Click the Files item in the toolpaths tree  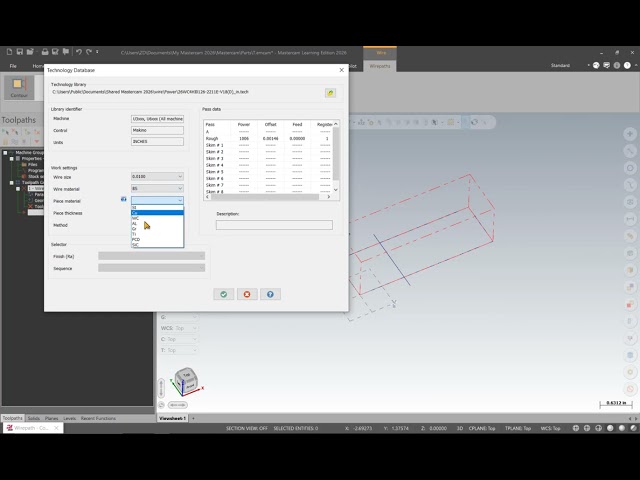point(33,164)
